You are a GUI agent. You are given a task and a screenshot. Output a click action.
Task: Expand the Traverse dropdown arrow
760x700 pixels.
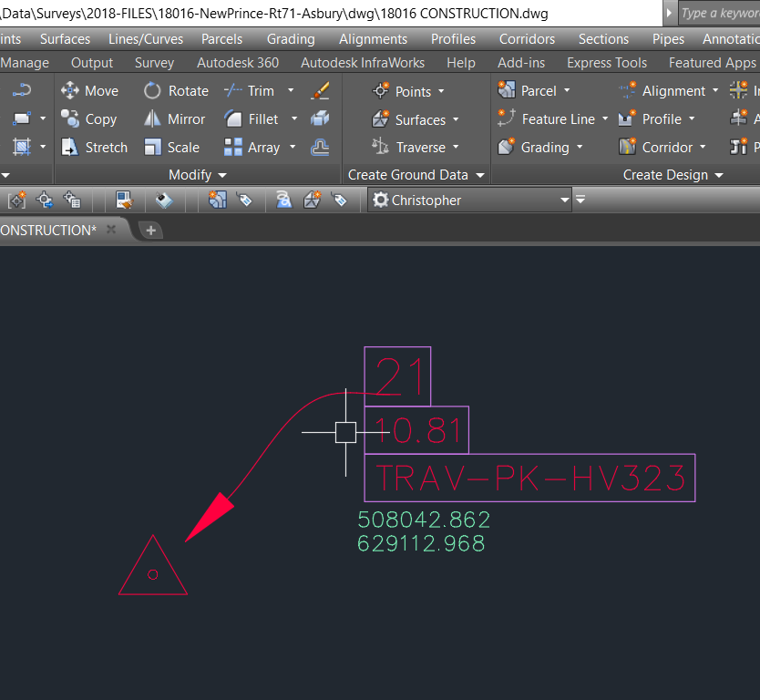(456, 147)
